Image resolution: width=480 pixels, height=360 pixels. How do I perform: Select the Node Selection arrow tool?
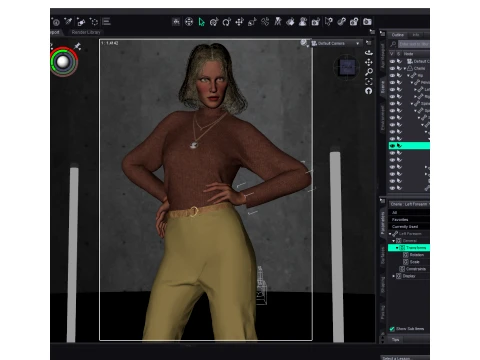point(201,22)
